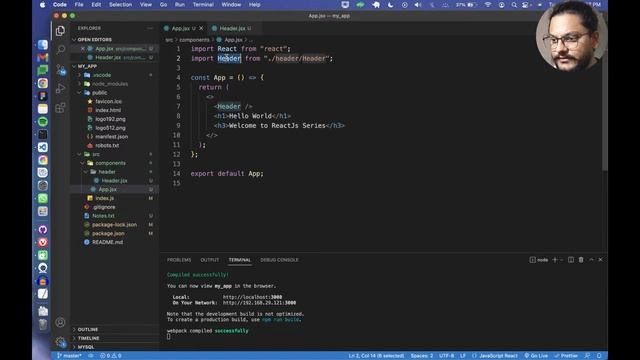Click the feedback icon in status bar
This screenshot has height=360, width=640.
pos(587,356)
